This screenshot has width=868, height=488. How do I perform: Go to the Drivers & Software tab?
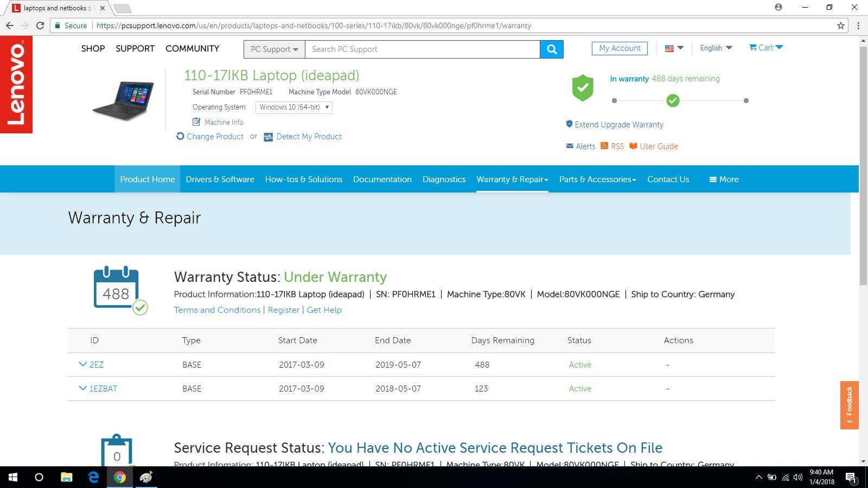(220, 179)
